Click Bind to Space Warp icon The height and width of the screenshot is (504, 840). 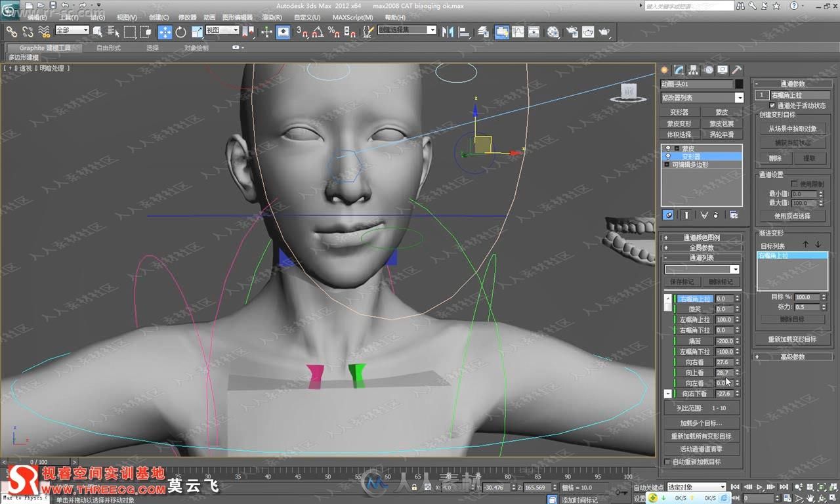45,31
